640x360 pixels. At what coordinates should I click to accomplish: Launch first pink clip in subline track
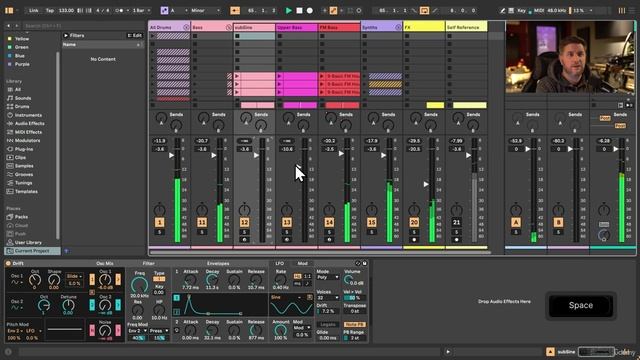tap(237, 76)
